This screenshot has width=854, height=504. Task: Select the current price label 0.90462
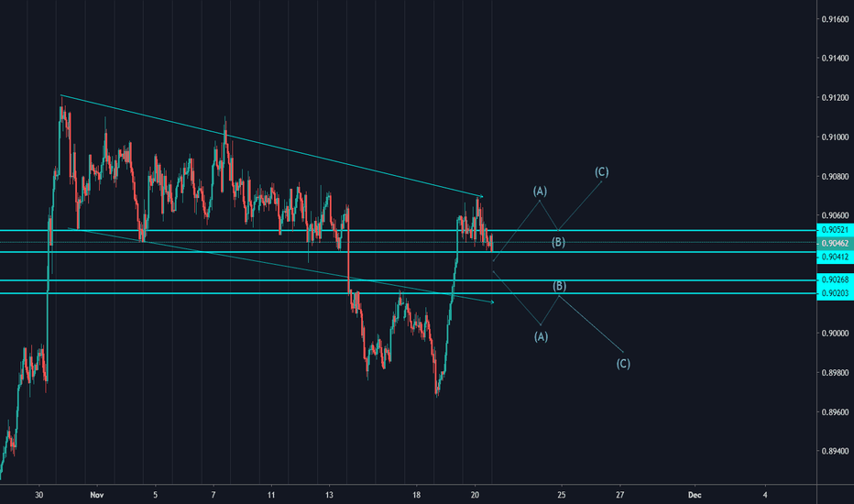coord(833,244)
